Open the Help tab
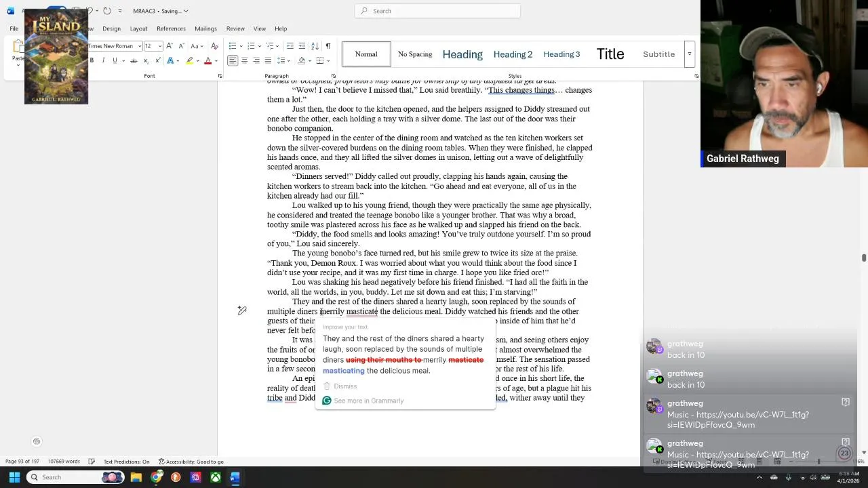 281,28
